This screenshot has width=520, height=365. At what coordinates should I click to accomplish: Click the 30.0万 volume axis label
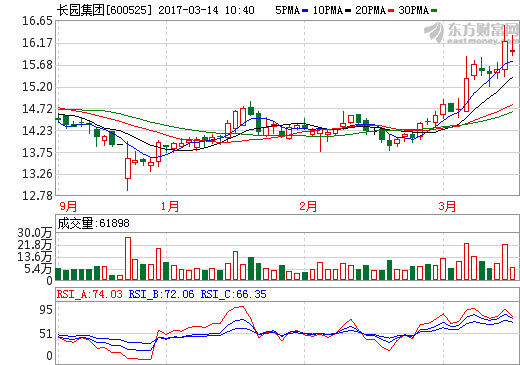35,233
